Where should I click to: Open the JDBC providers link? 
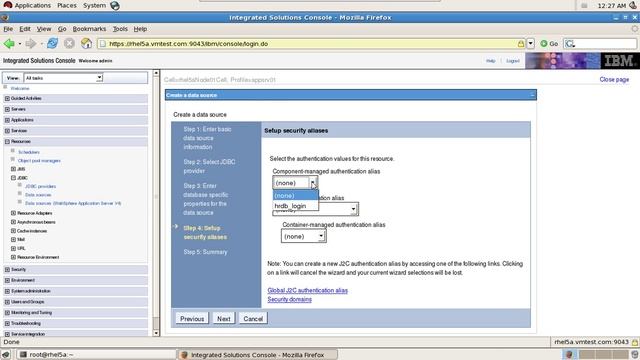pyautogui.click(x=40, y=187)
